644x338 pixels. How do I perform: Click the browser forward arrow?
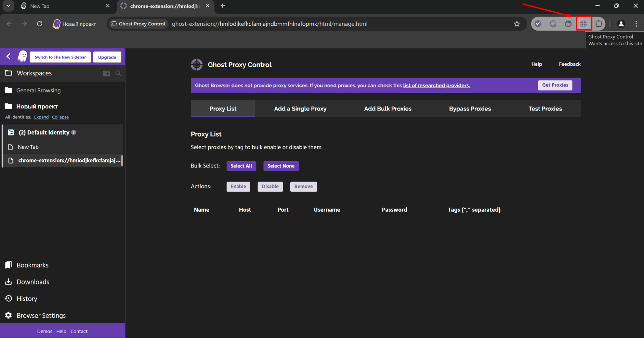tap(24, 24)
